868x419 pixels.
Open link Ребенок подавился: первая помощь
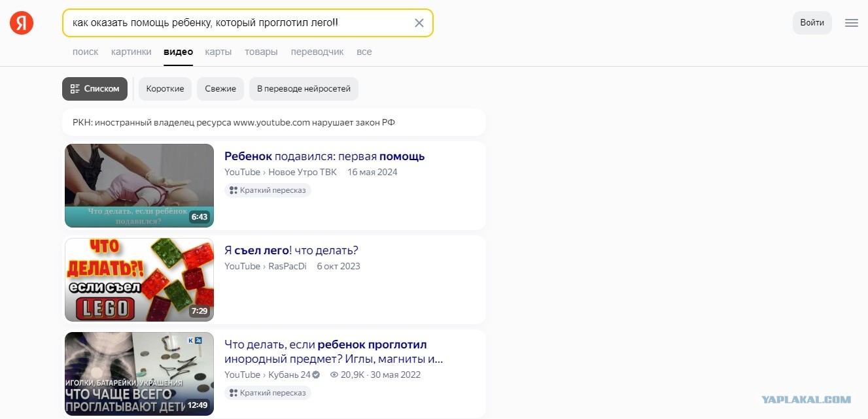324,156
